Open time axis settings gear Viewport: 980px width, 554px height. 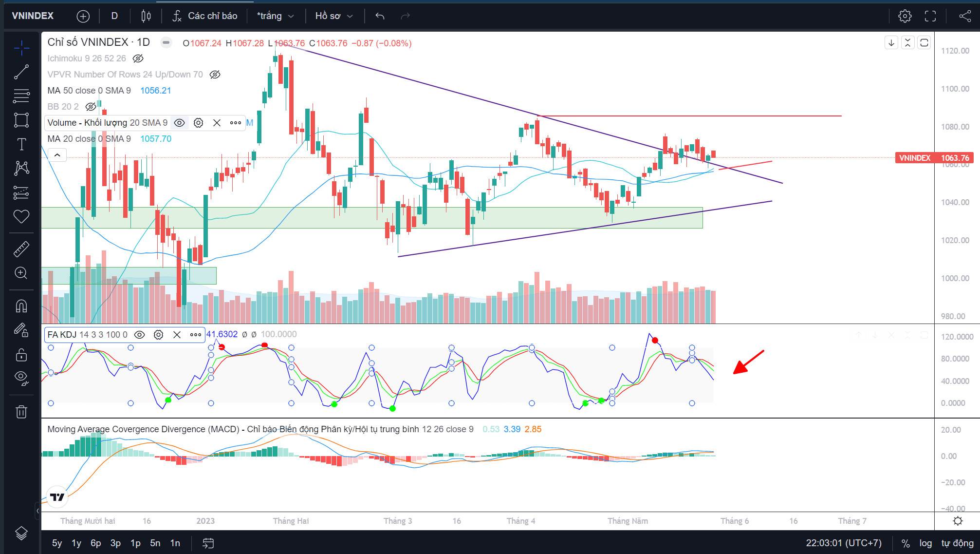(x=958, y=521)
